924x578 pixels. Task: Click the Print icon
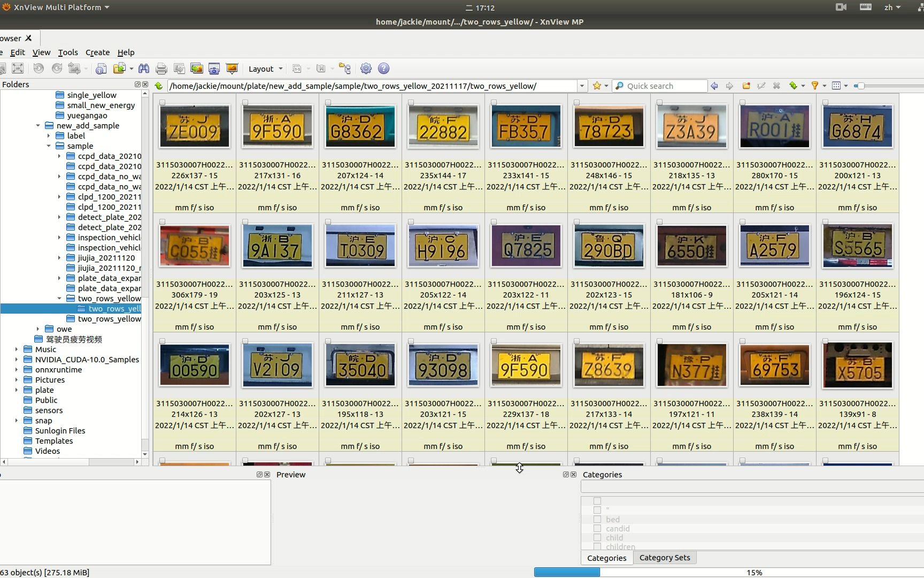coord(161,69)
